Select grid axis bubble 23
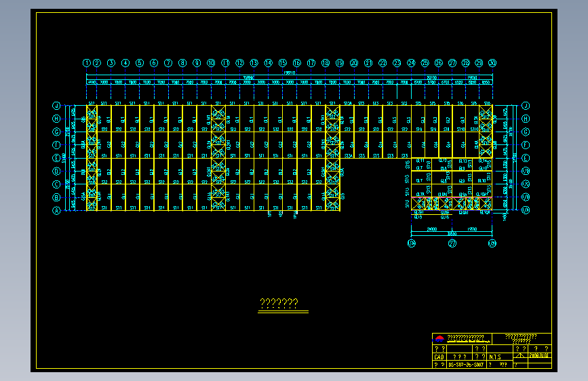 pyautogui.click(x=397, y=63)
